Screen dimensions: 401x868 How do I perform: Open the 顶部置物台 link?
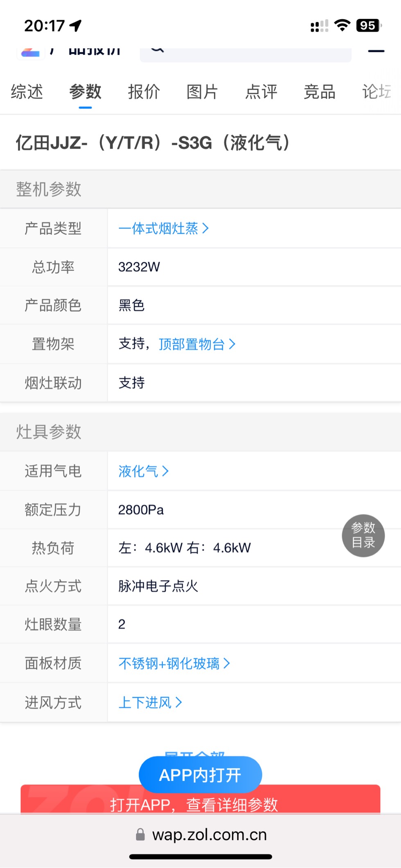click(197, 344)
